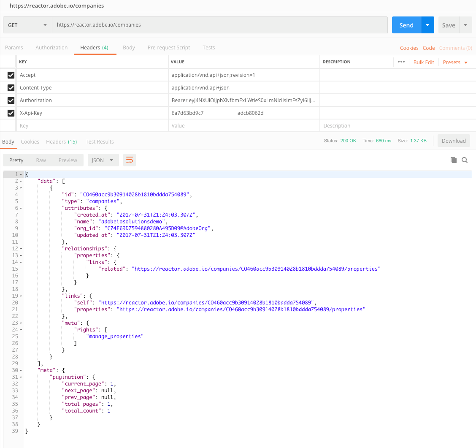Open the Cookies link near Code

(409, 48)
